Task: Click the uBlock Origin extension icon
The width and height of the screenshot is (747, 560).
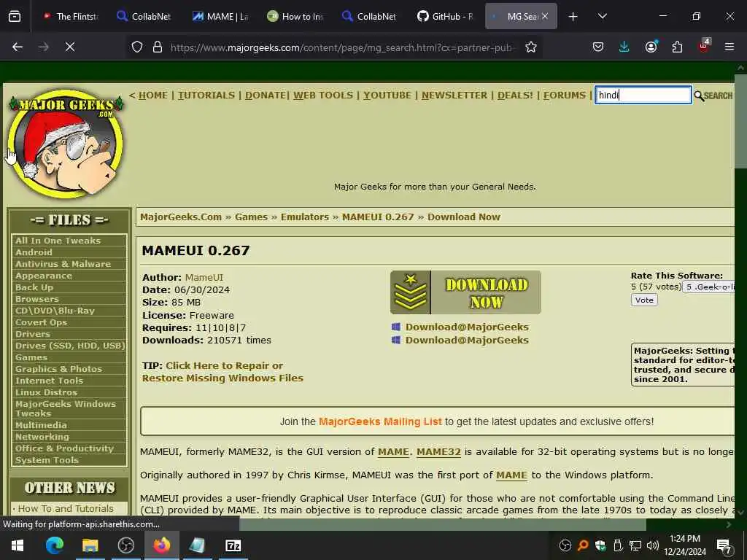Action: pos(703,46)
